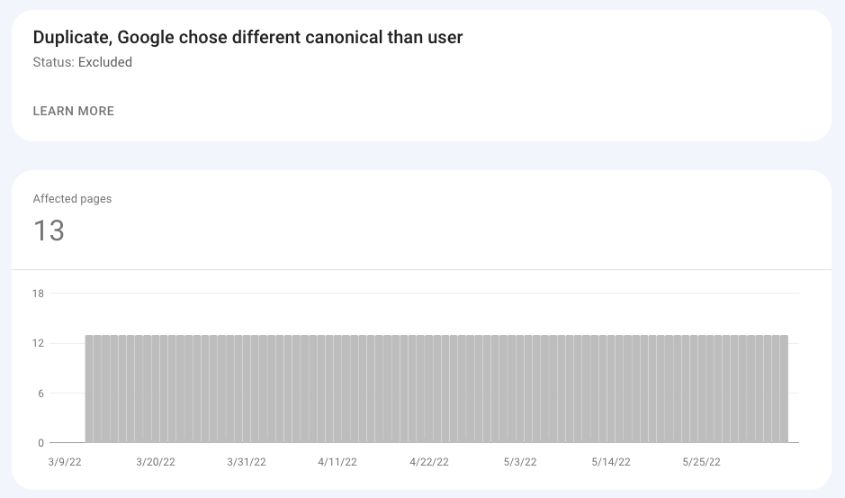Viewport: 845px width, 498px height.
Task: Click the 'Affected pages' label
Action: coord(72,198)
